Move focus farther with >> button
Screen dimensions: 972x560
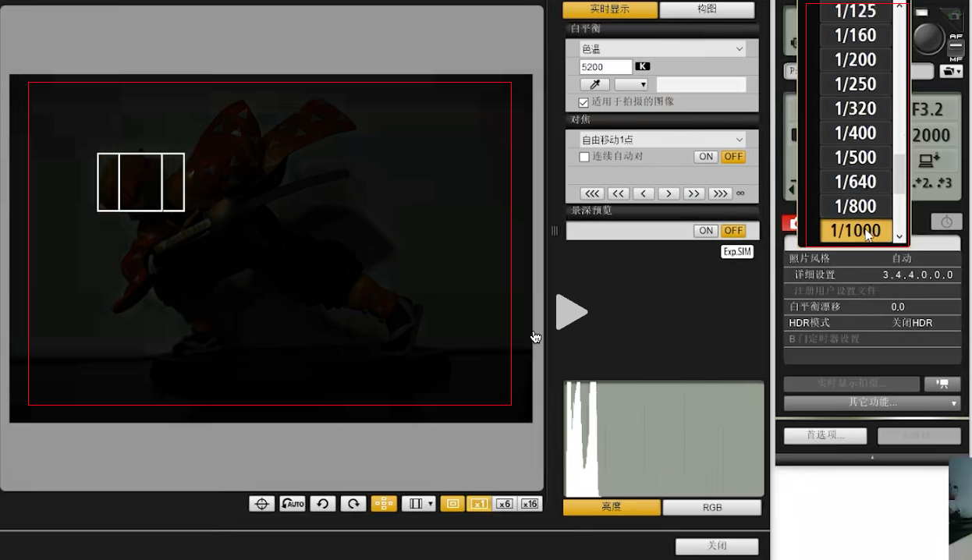click(694, 193)
